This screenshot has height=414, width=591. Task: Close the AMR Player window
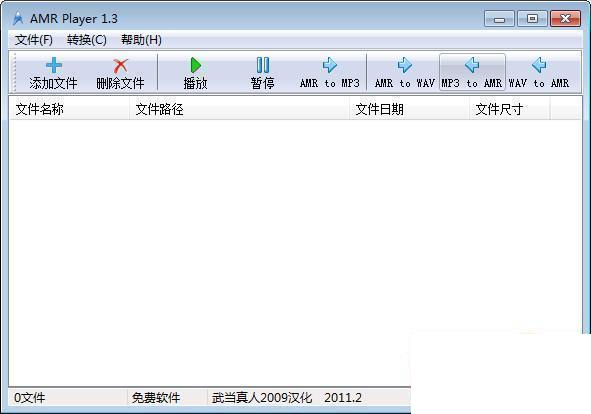[x=565, y=18]
